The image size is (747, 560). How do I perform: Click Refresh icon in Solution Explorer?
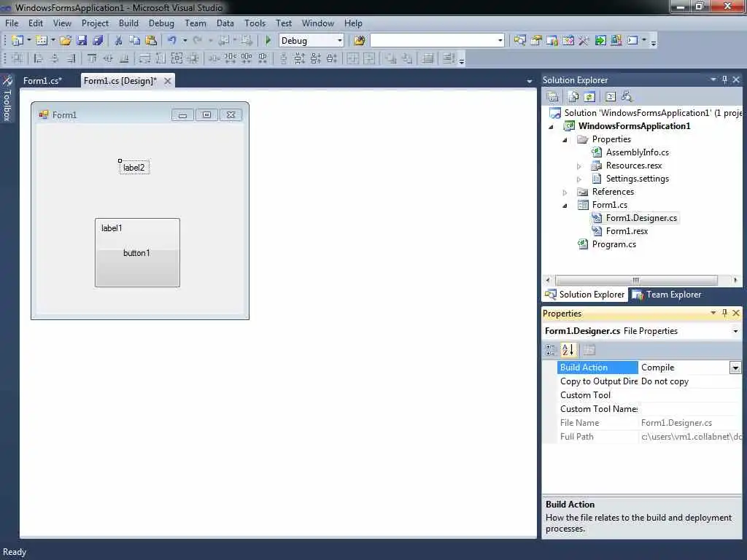click(x=589, y=97)
